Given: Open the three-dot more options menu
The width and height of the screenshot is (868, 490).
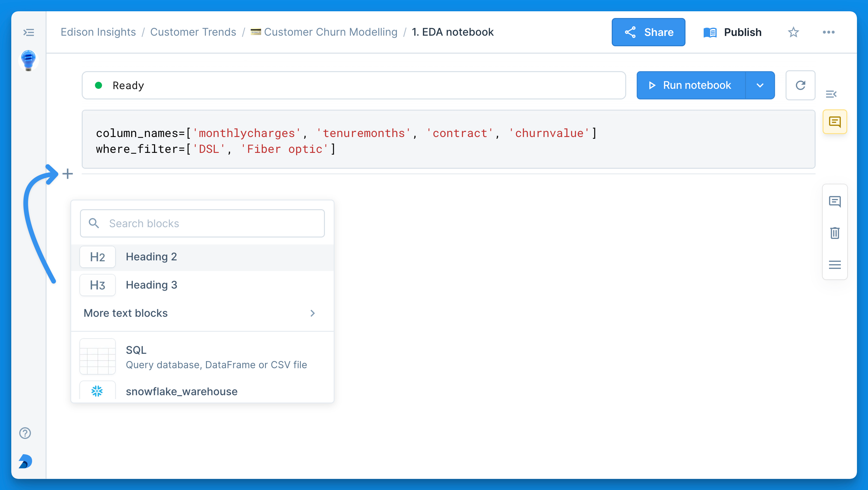Looking at the screenshot, I should click(x=828, y=32).
